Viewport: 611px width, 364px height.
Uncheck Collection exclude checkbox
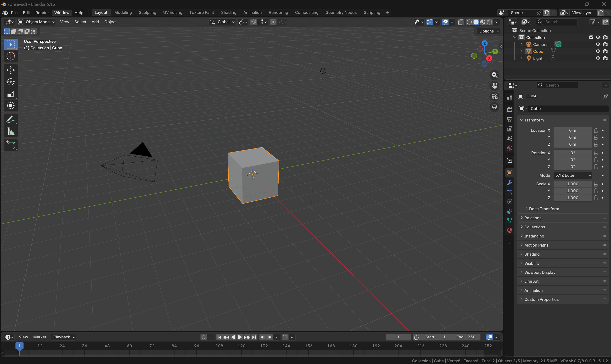[x=591, y=37]
